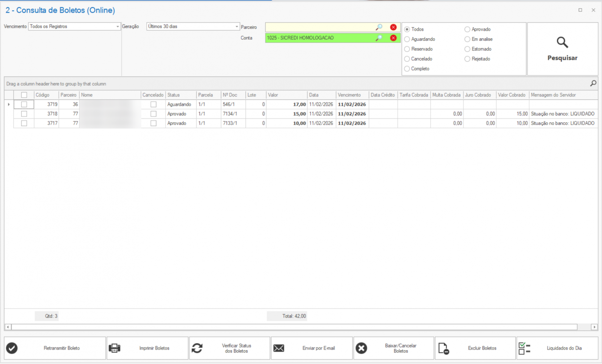The height and width of the screenshot is (364, 602).
Task: Open the Vencimento dropdown
Action: 117,26
